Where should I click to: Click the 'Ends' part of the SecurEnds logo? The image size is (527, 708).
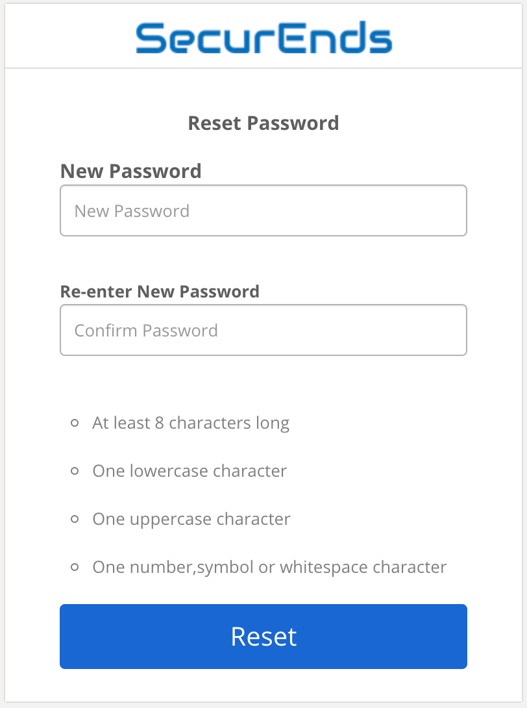336,37
